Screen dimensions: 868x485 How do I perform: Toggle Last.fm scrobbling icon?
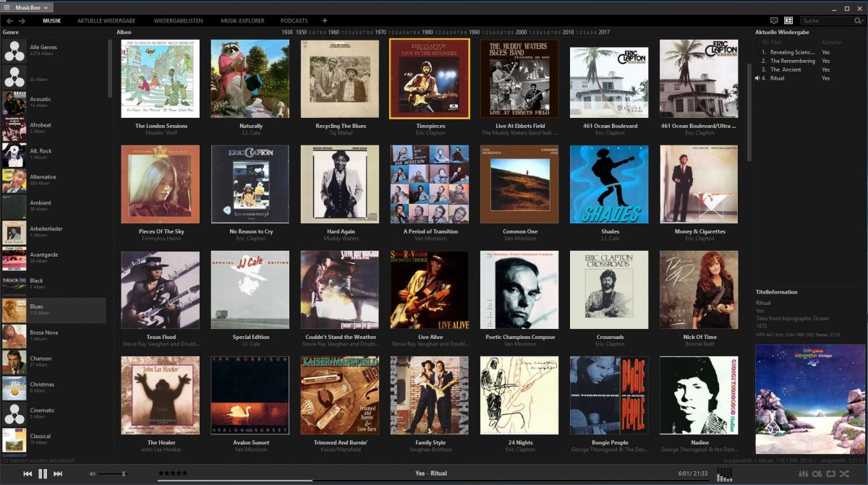click(817, 473)
